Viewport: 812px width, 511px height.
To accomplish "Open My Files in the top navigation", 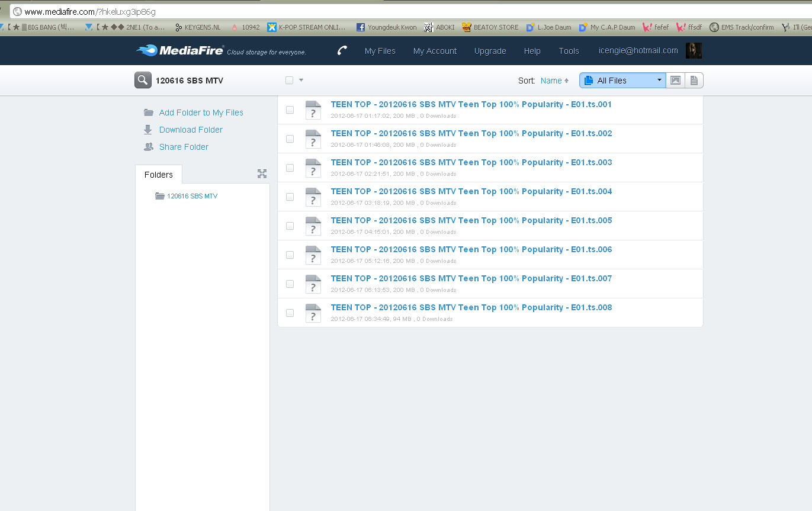I will coord(380,51).
